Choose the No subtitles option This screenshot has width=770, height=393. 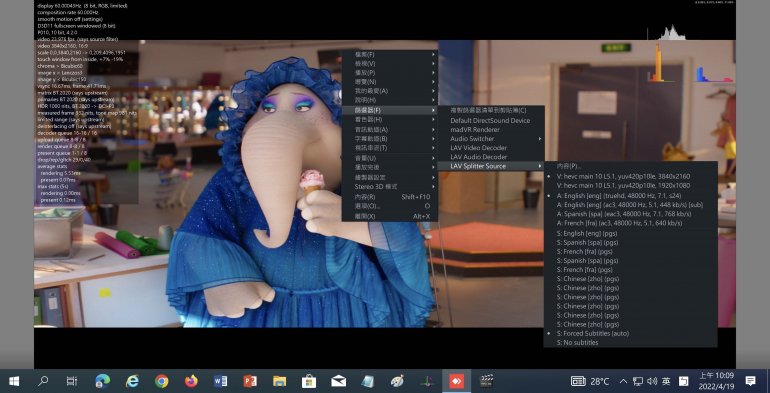tap(577, 342)
